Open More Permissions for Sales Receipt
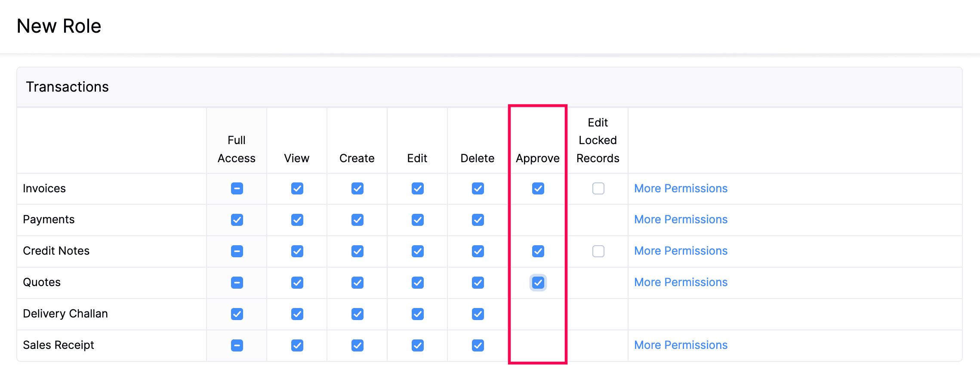The height and width of the screenshot is (376, 980). [x=681, y=345]
